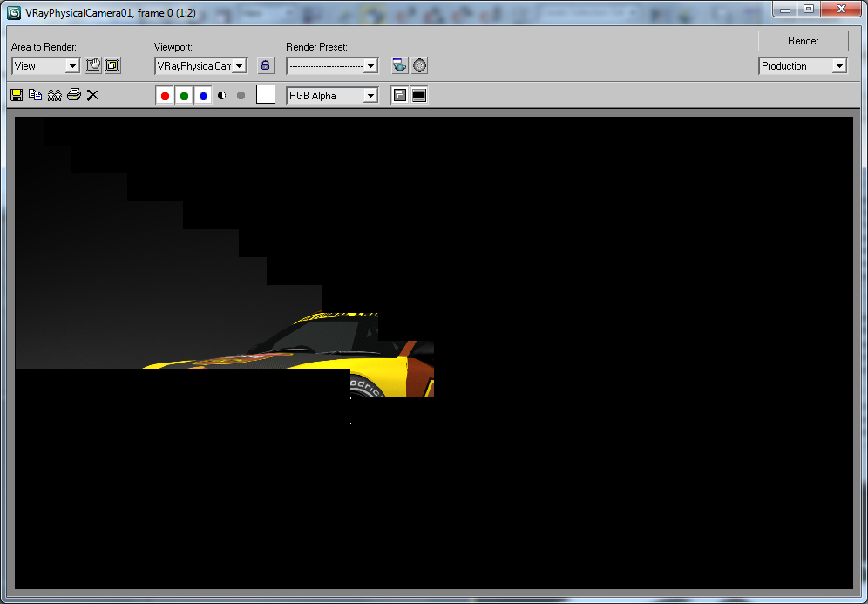The height and width of the screenshot is (604, 868).
Task: Toggle the UI overlay display icon
Action: coord(400,95)
